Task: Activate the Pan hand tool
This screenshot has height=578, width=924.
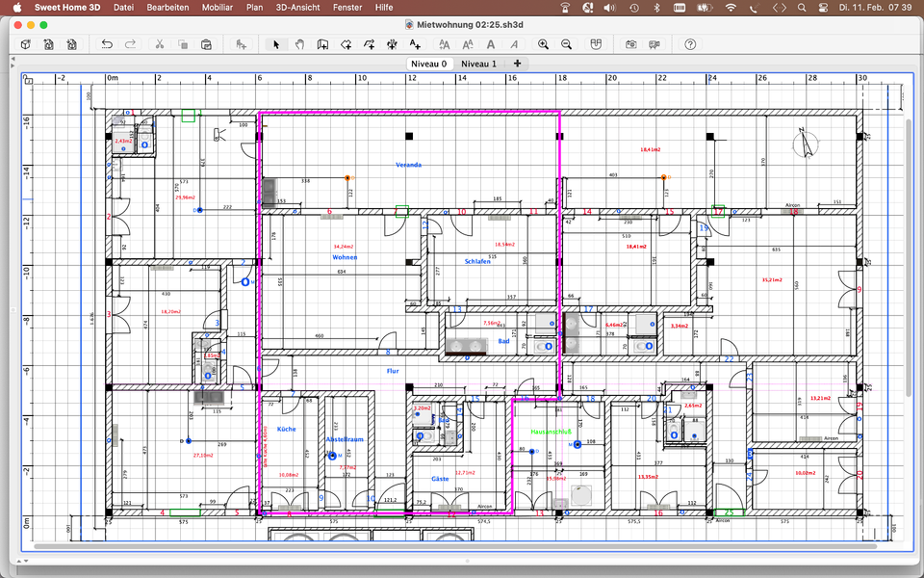Action: click(299, 44)
